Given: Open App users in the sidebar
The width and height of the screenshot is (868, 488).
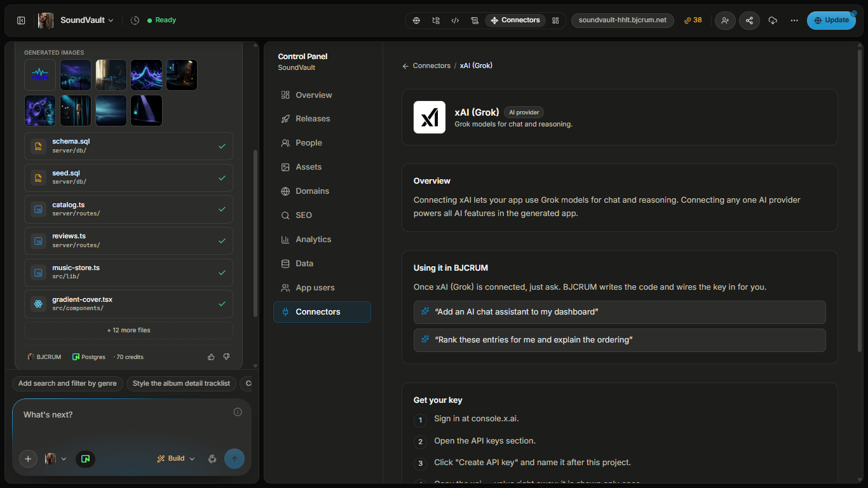Looking at the screenshot, I should coord(322,288).
